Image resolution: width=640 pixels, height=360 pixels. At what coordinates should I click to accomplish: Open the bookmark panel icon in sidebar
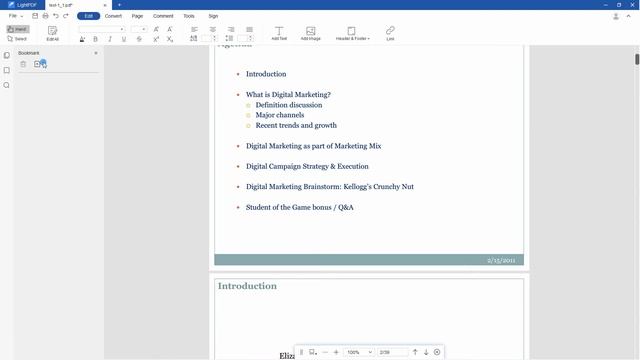click(7, 70)
